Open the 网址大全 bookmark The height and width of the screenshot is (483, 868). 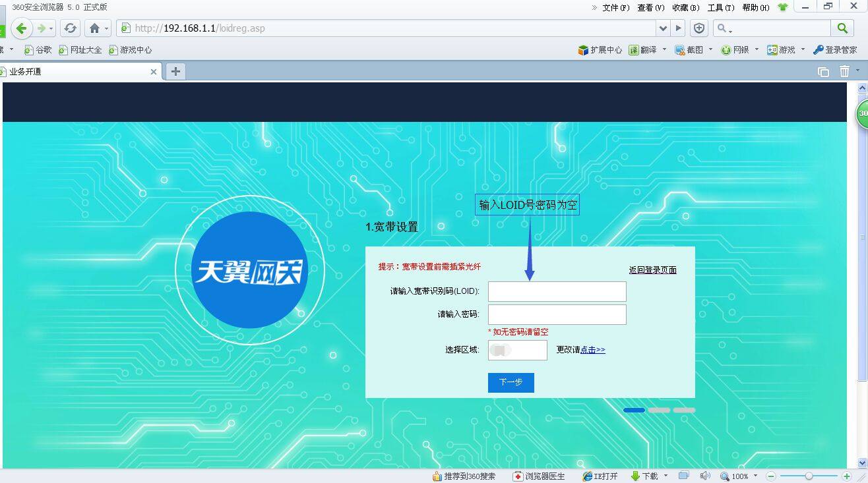point(80,50)
